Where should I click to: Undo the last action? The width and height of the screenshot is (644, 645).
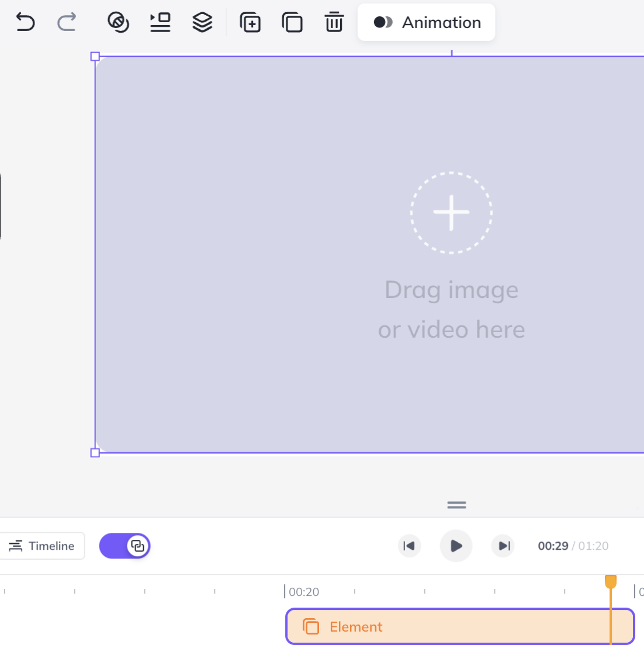tap(25, 22)
